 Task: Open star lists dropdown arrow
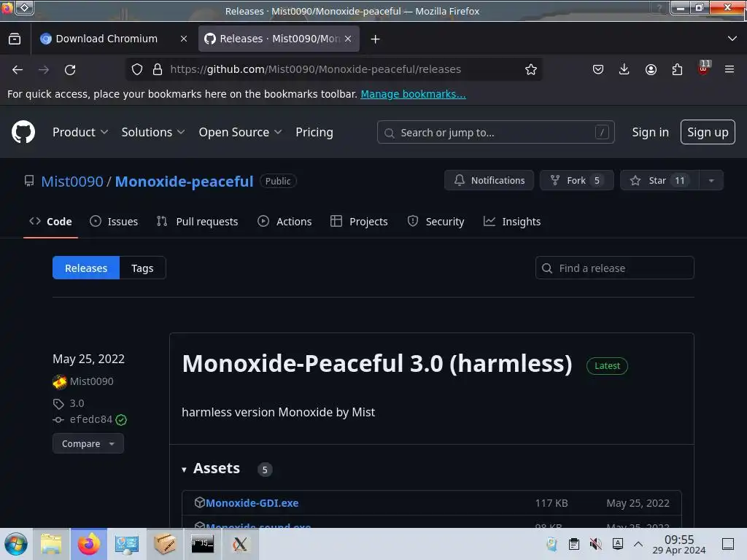711,181
